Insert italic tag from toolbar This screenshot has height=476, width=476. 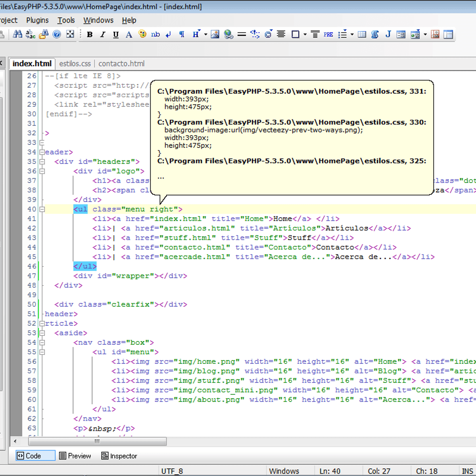(x=103, y=35)
